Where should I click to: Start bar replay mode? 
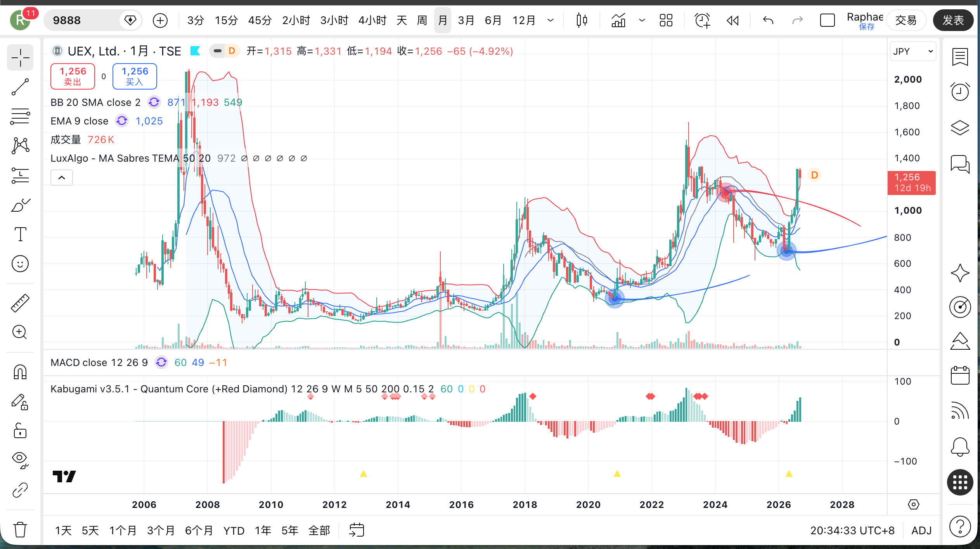(x=732, y=20)
